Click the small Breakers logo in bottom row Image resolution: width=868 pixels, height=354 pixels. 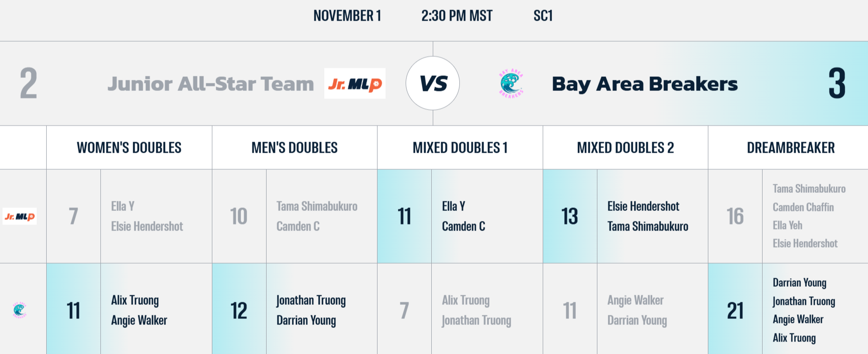point(20,310)
